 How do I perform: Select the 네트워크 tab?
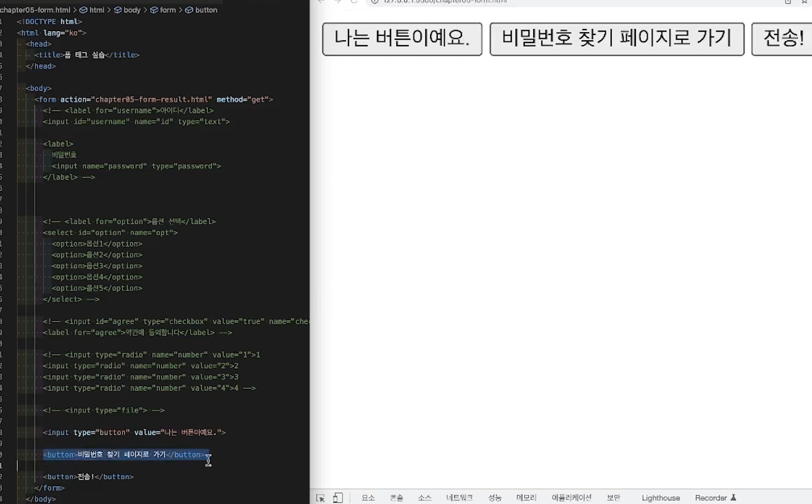point(459,498)
